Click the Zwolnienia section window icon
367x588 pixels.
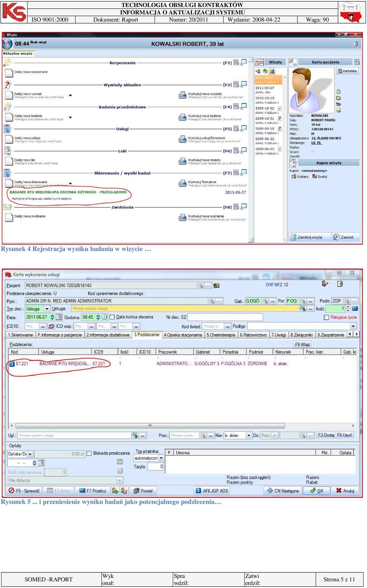click(x=244, y=206)
